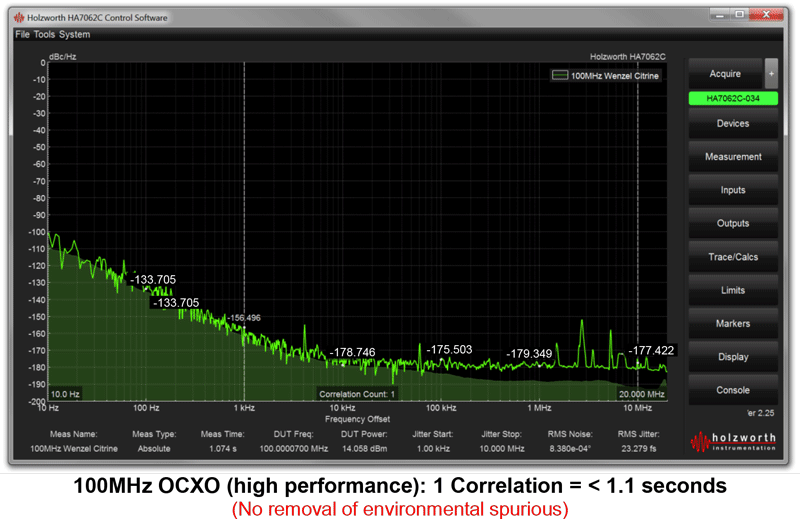The width and height of the screenshot is (800, 519).
Task: Click the Frequency Offset axis label
Action: pyautogui.click(x=358, y=419)
